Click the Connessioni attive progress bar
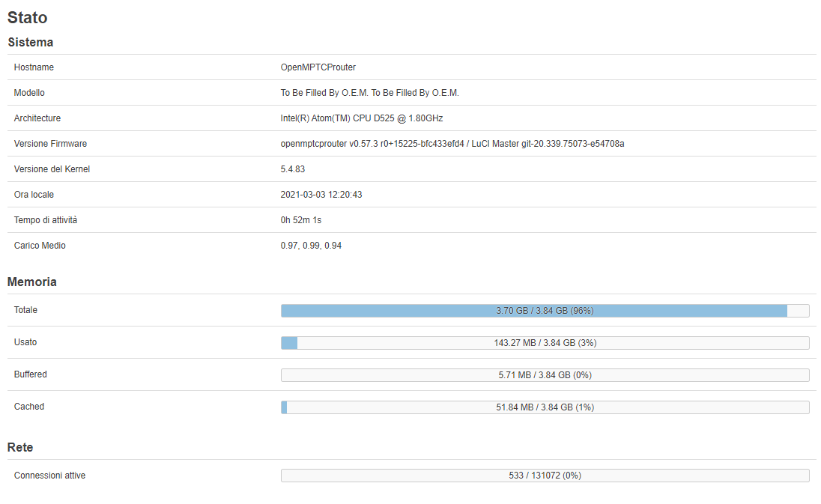 (545, 475)
